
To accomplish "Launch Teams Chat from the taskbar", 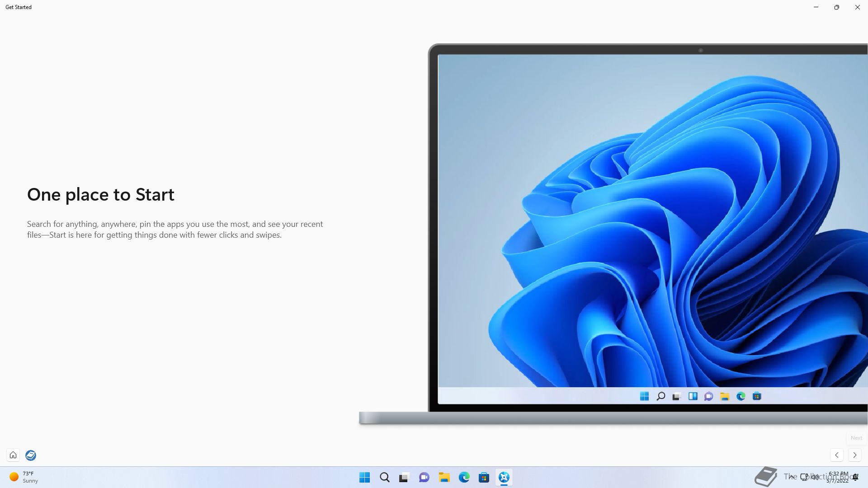I will (424, 477).
